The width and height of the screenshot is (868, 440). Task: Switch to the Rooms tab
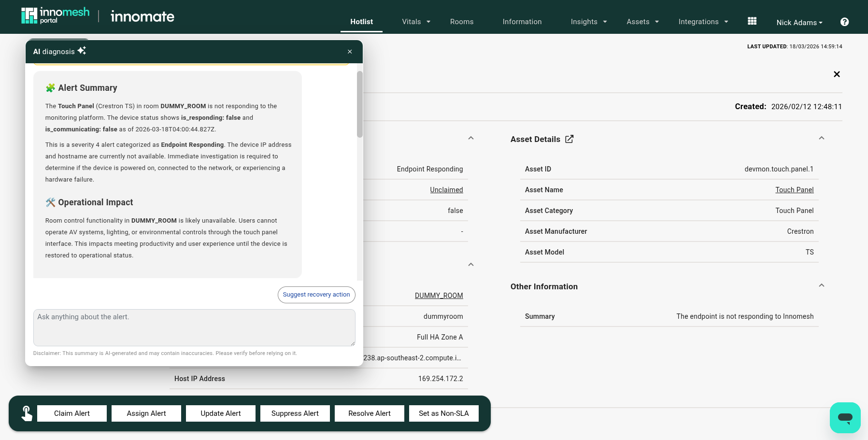[461, 22]
